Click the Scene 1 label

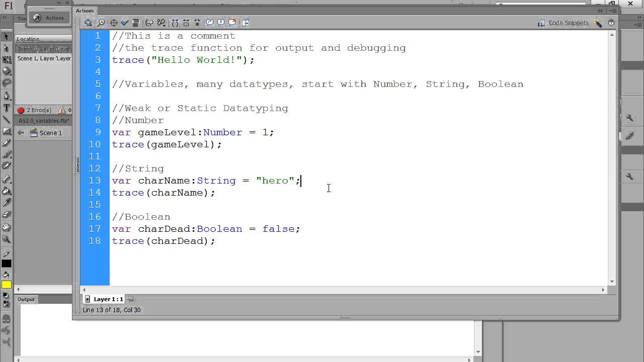coord(51,133)
